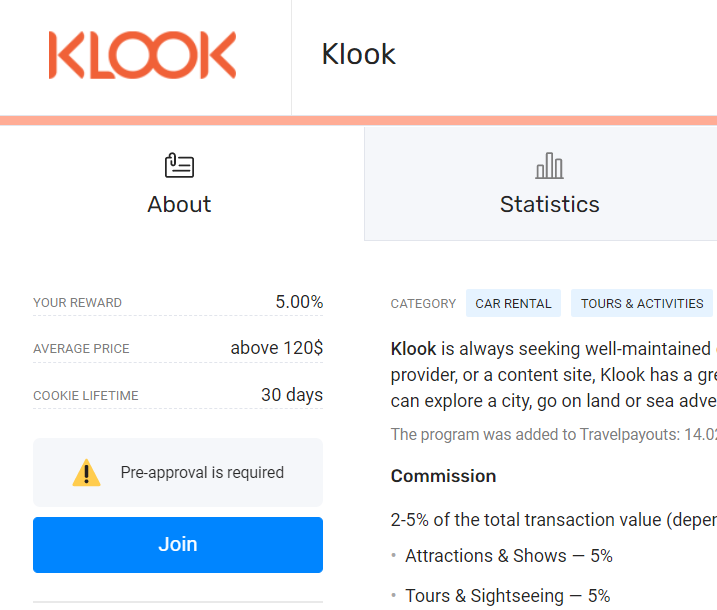The width and height of the screenshot is (717, 610).
Task: Click the program added to Travelpayouts text
Action: point(554,434)
